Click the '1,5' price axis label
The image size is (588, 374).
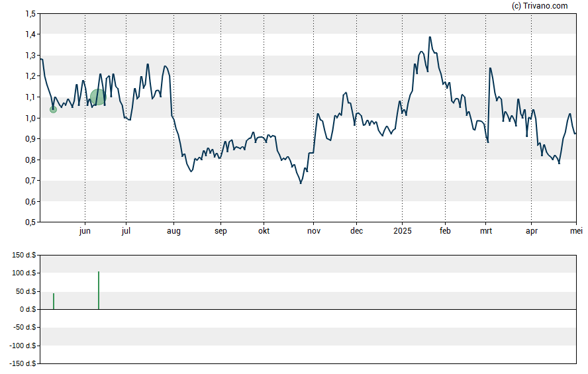30,14
